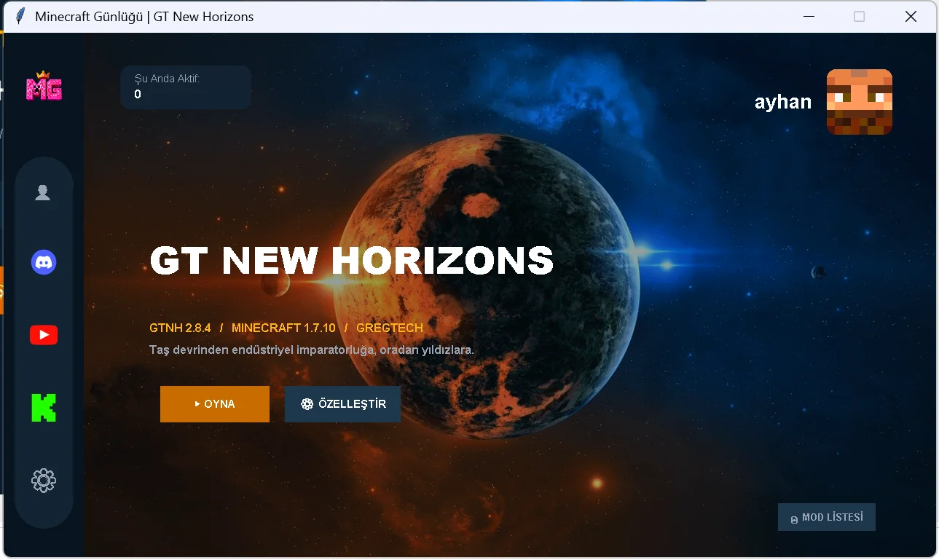Click the MG crown logo
The image size is (939, 560).
click(x=44, y=86)
